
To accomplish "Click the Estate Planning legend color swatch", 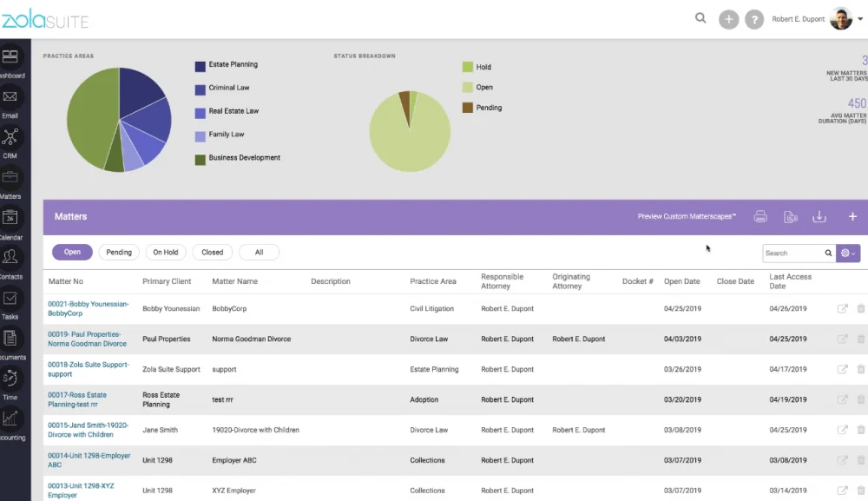I will pos(201,67).
